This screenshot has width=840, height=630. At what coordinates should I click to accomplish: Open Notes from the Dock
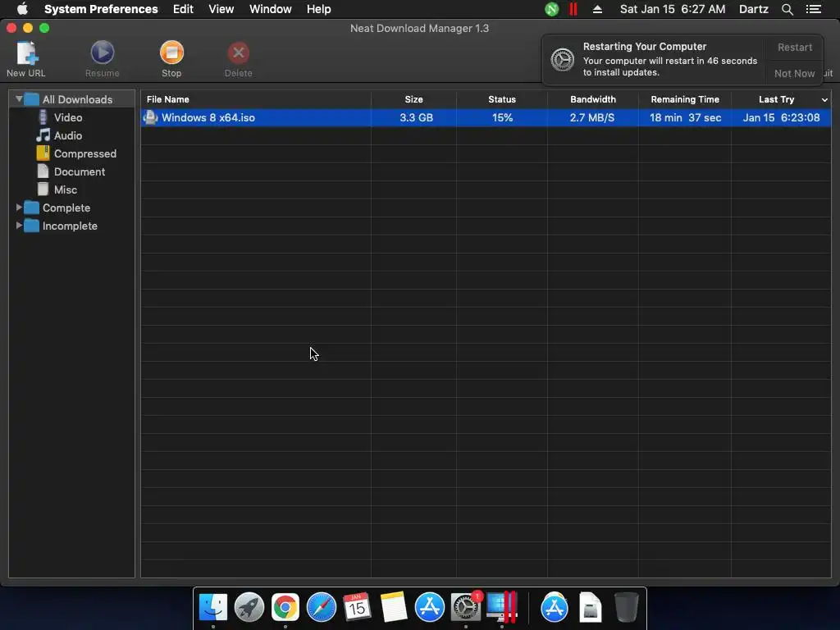point(394,608)
